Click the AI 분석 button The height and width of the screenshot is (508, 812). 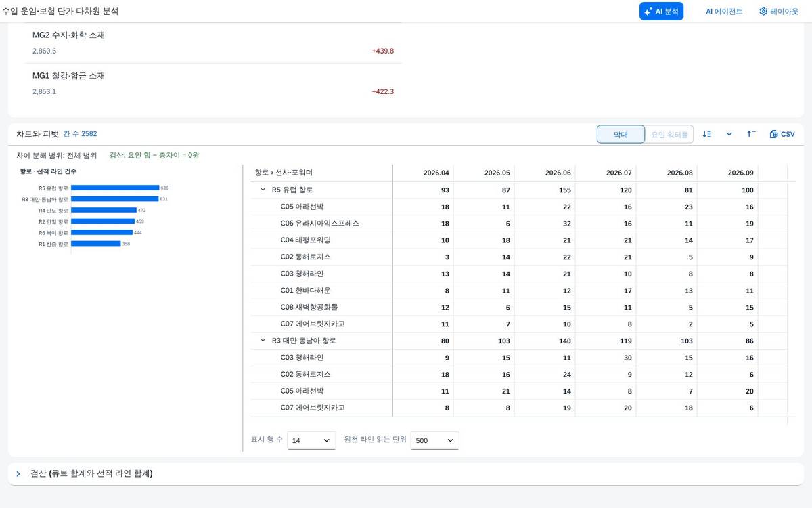[661, 11]
